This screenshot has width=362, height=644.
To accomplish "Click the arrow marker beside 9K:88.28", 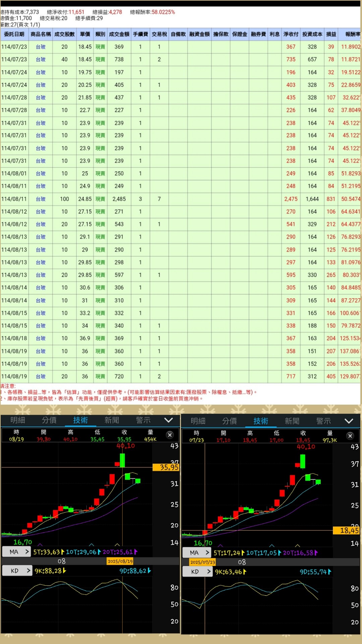I will (64, 571).
